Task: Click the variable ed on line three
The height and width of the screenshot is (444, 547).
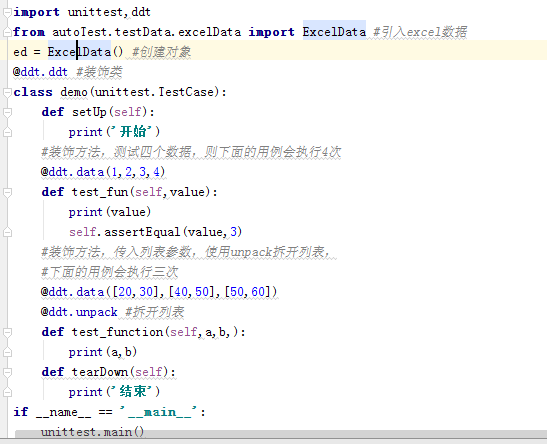Action: pos(20,52)
